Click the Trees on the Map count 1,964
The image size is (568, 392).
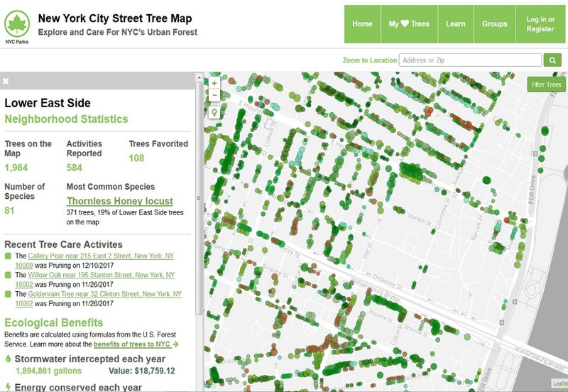[x=16, y=168]
